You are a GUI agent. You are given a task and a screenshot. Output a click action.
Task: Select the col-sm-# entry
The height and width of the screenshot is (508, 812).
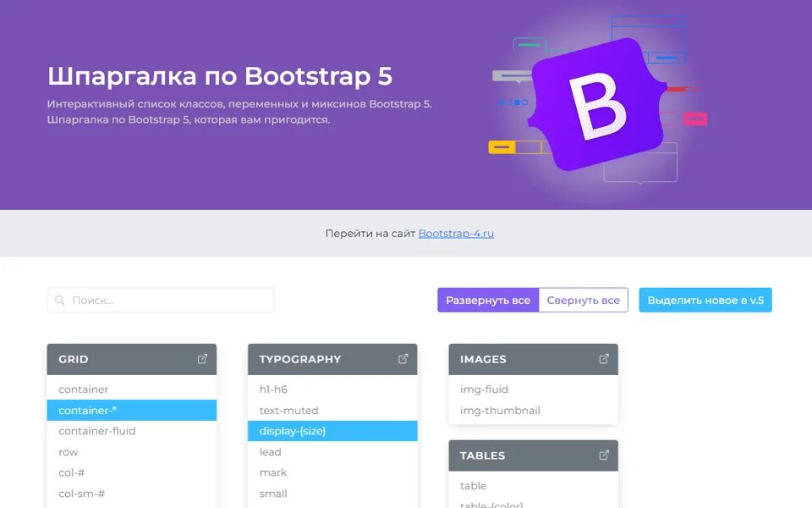pyautogui.click(x=132, y=494)
